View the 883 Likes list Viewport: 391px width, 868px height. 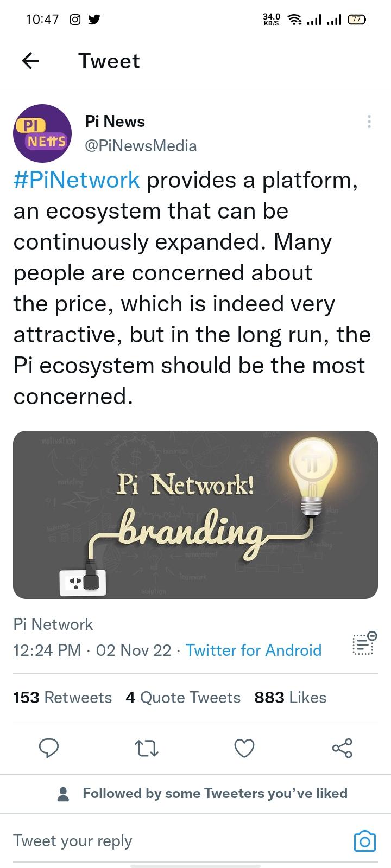(x=290, y=698)
